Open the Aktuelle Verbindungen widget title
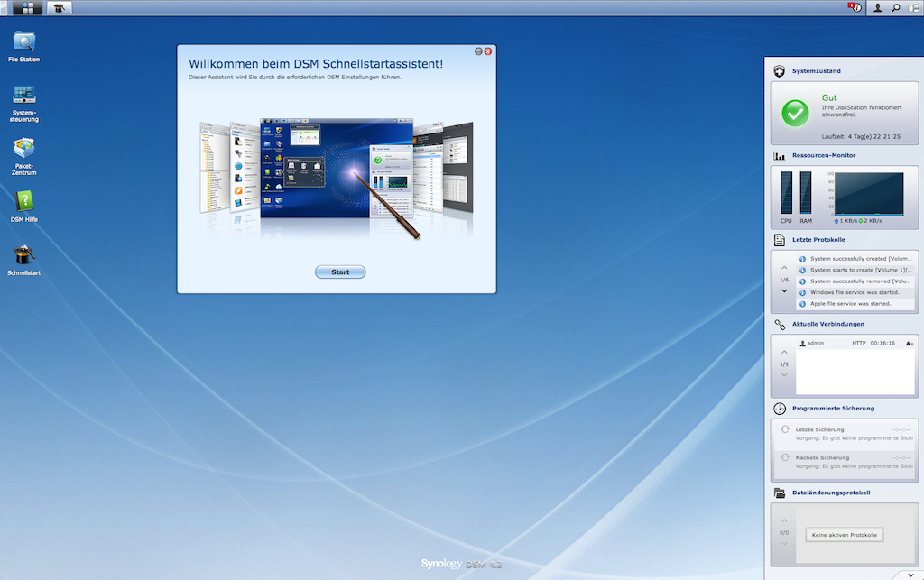 [828, 324]
